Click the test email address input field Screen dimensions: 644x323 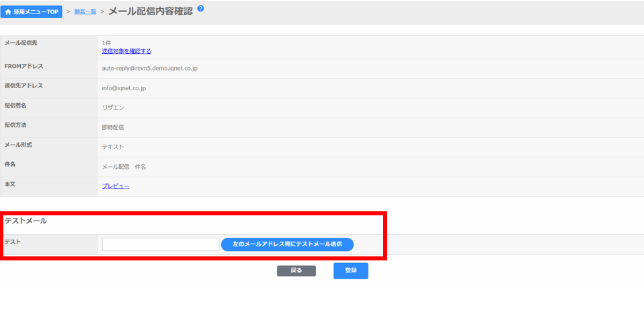click(160, 244)
